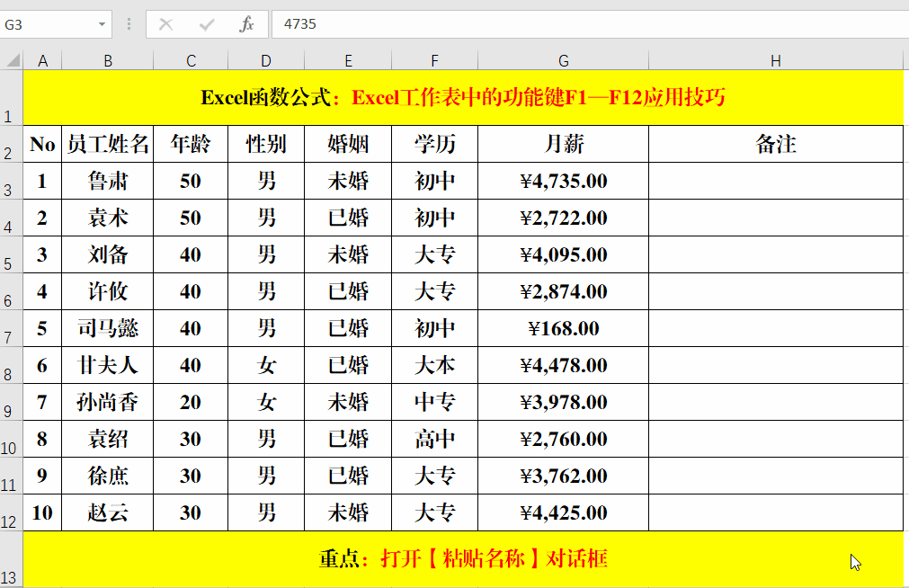
Task: Select salary cell ¥3,762.00
Action: 564,477
